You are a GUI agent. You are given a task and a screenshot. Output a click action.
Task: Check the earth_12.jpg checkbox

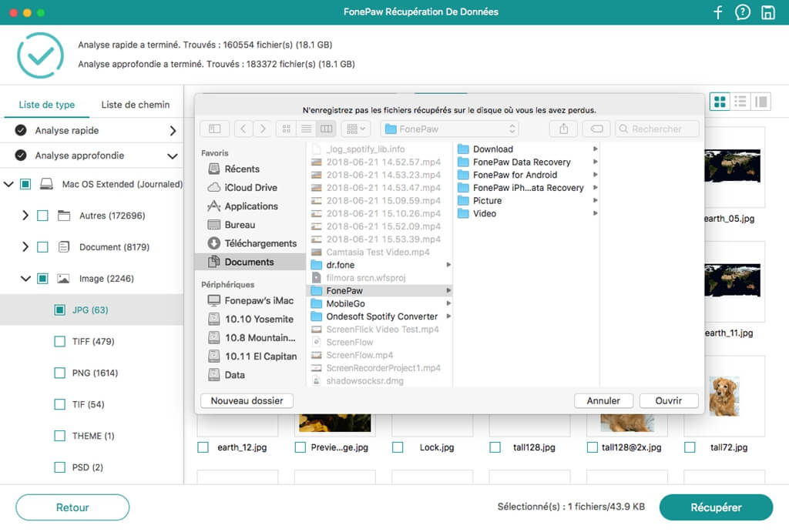(x=203, y=447)
